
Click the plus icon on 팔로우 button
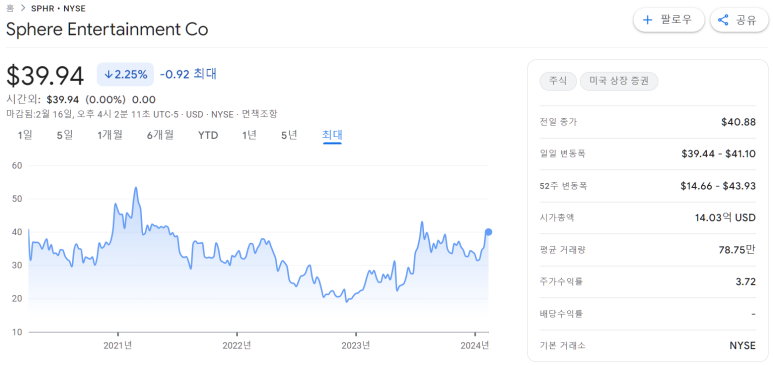tap(647, 20)
